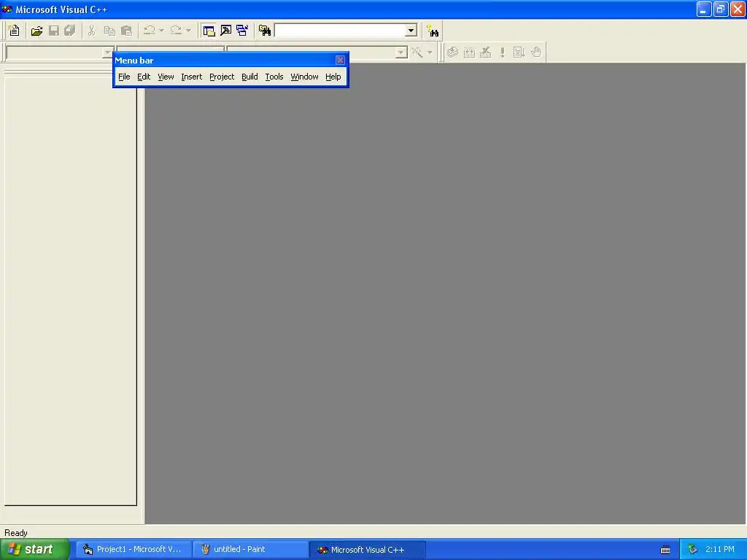Open the View menu

166,77
